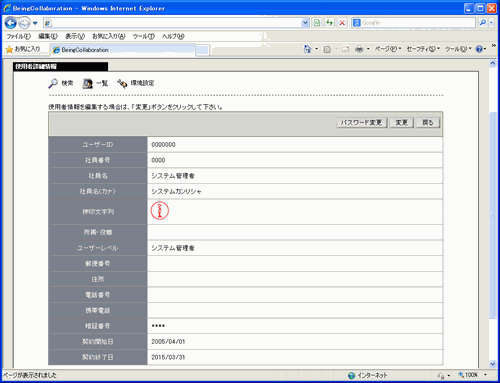Expand the Home button dropdown arrow
Screen dimensions: 500x383
[316, 49]
